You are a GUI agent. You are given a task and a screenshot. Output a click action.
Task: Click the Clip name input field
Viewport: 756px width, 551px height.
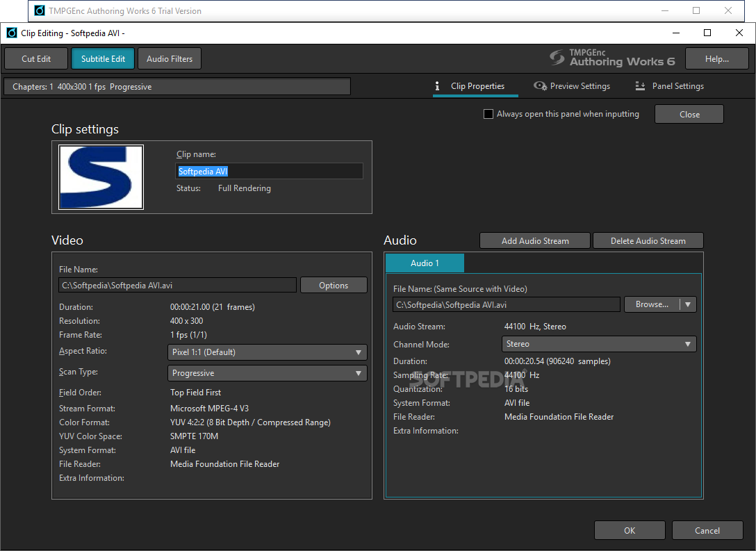click(x=269, y=171)
